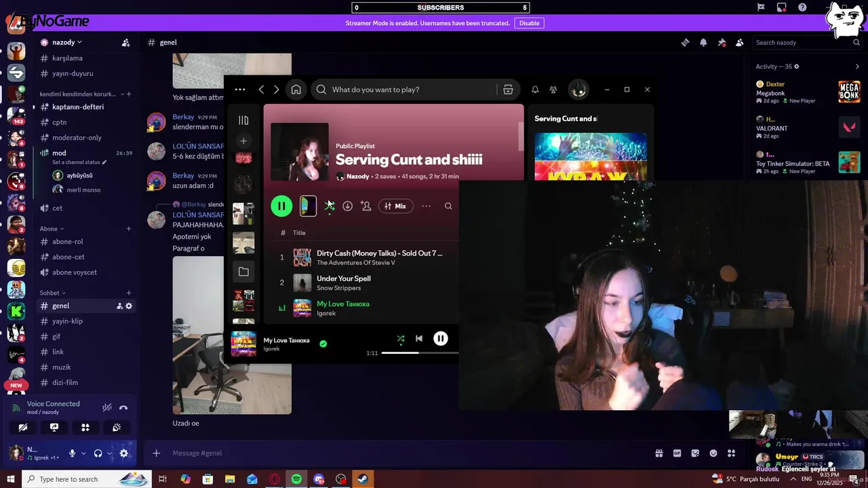Toggle shuffle in Spotify bottom player
The image size is (868, 488).
401,339
